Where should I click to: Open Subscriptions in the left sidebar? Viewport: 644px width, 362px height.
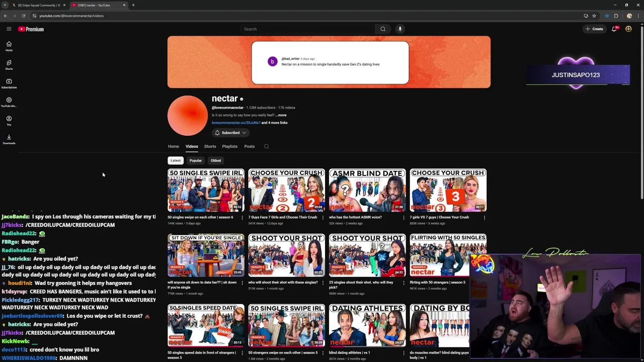(x=9, y=83)
